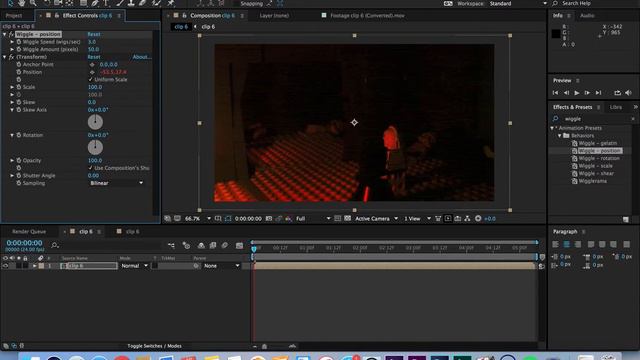Click the preview loop option icon
The image size is (640, 360).
618,93
